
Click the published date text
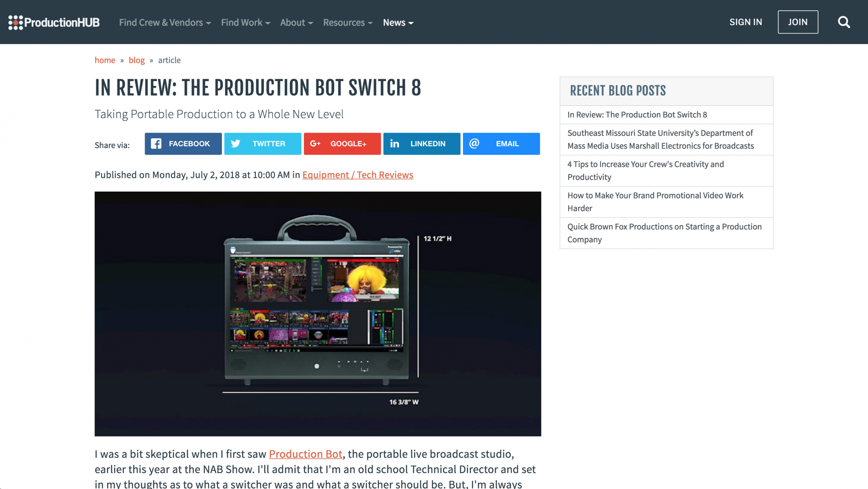(x=197, y=175)
